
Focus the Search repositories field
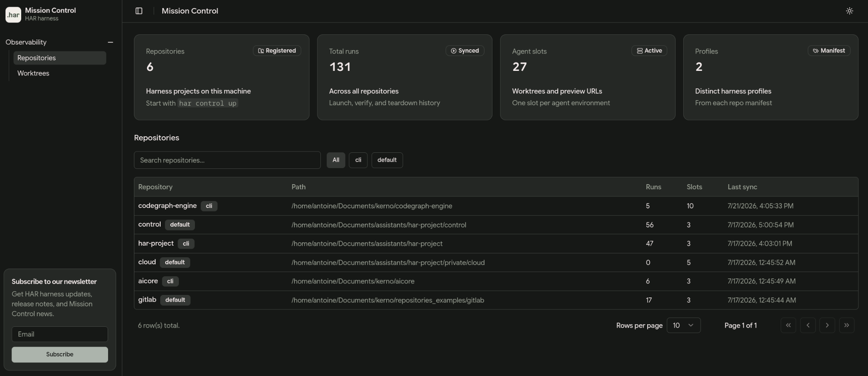(x=227, y=160)
